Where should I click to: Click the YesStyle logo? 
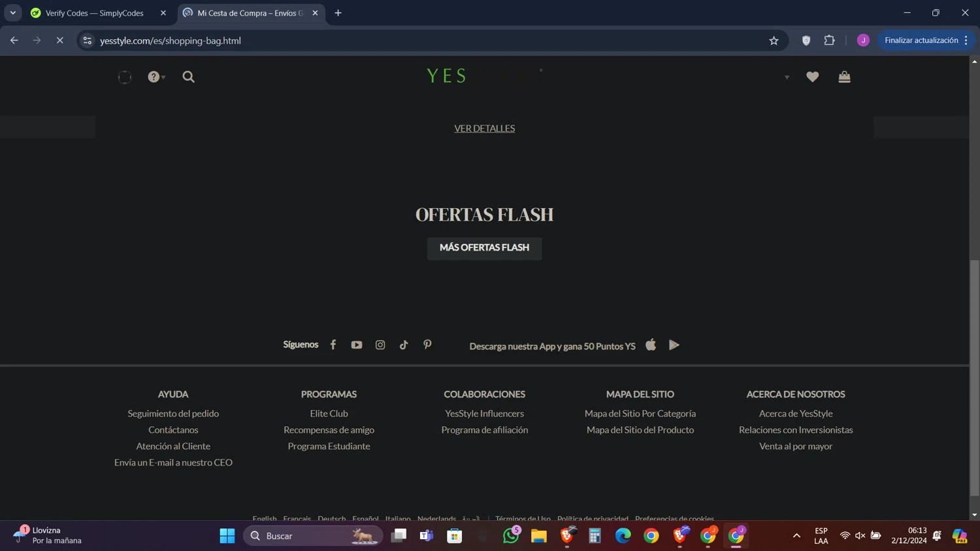coord(485,76)
